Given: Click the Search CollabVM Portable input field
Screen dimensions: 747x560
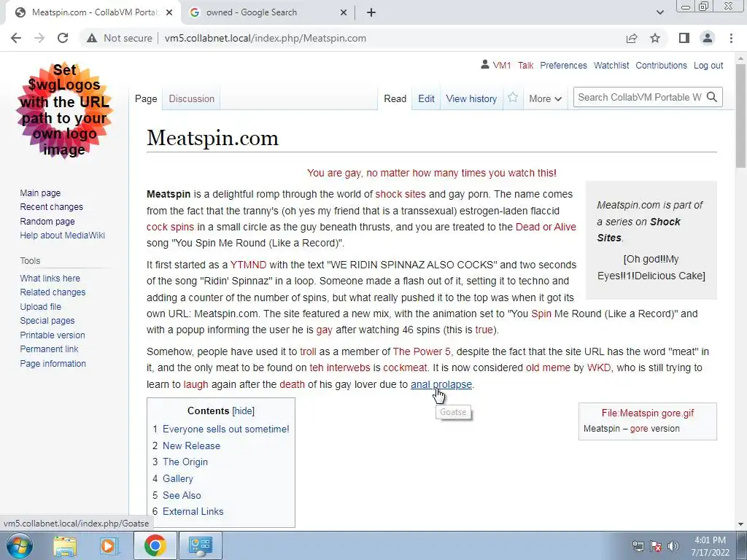Looking at the screenshot, I should pyautogui.click(x=639, y=97).
